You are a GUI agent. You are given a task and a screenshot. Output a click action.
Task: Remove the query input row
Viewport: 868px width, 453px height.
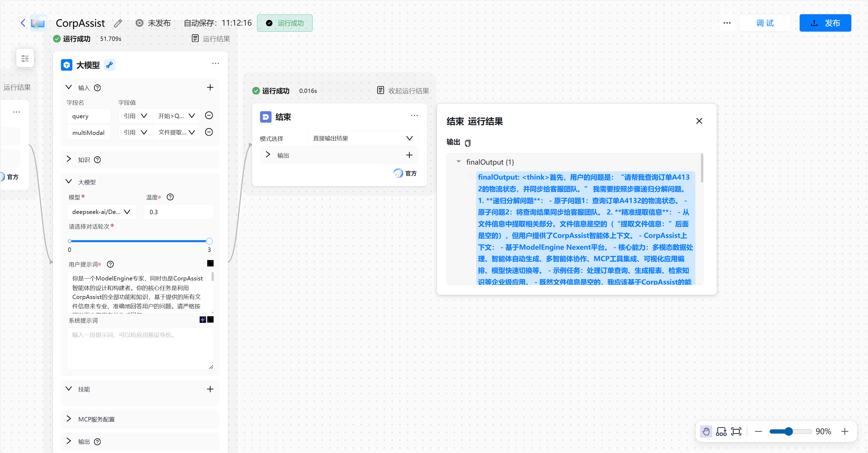209,116
